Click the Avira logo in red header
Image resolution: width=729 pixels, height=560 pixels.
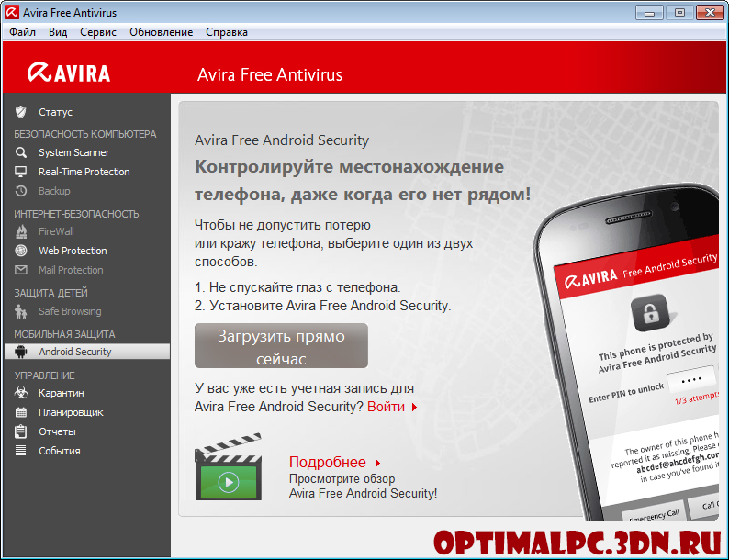pyautogui.click(x=69, y=73)
